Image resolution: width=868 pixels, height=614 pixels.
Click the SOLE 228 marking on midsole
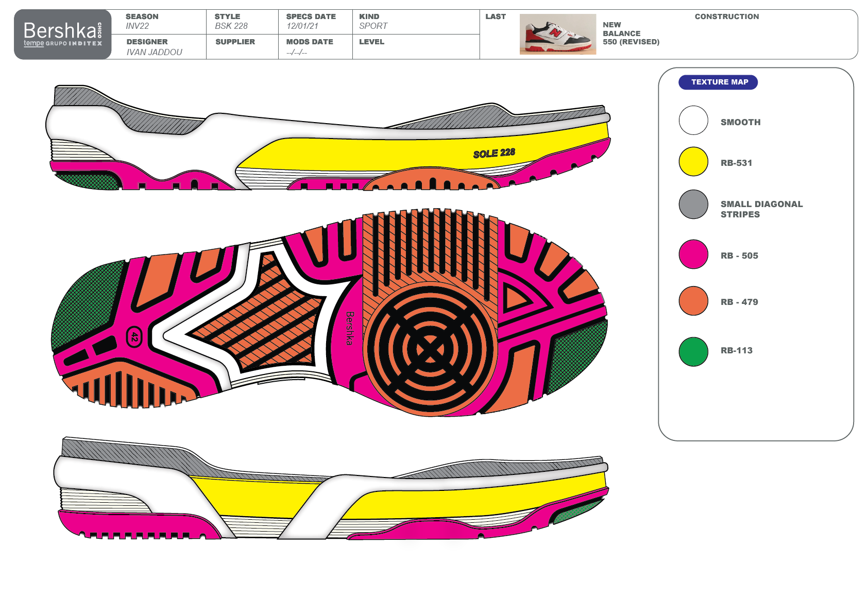[494, 153]
